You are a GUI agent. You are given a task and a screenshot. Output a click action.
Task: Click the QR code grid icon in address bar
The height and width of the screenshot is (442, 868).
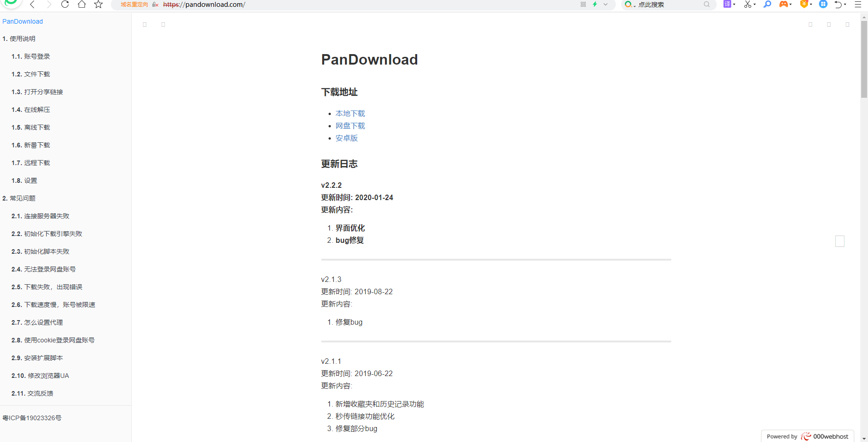coord(583,5)
